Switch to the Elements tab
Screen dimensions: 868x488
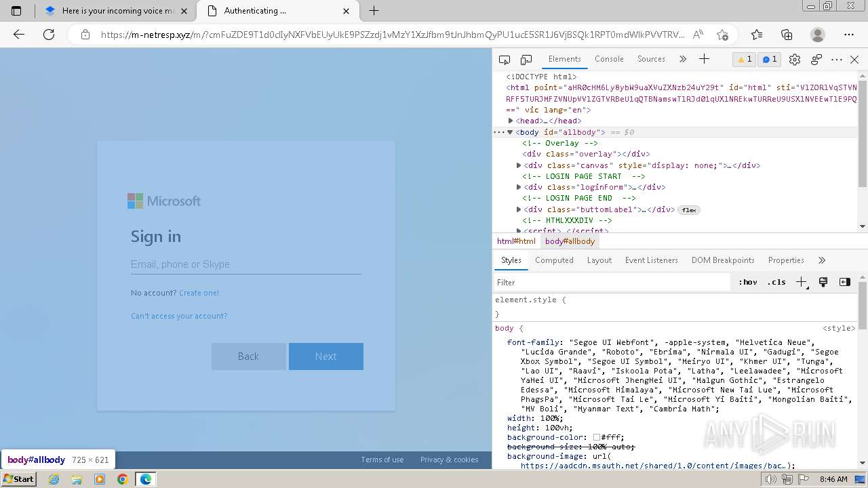[x=565, y=59]
